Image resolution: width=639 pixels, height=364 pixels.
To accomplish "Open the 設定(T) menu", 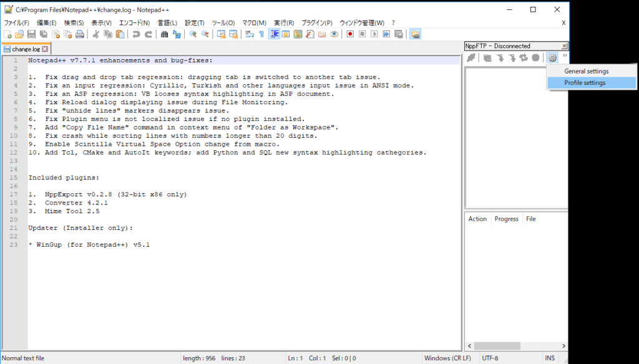I will point(195,23).
